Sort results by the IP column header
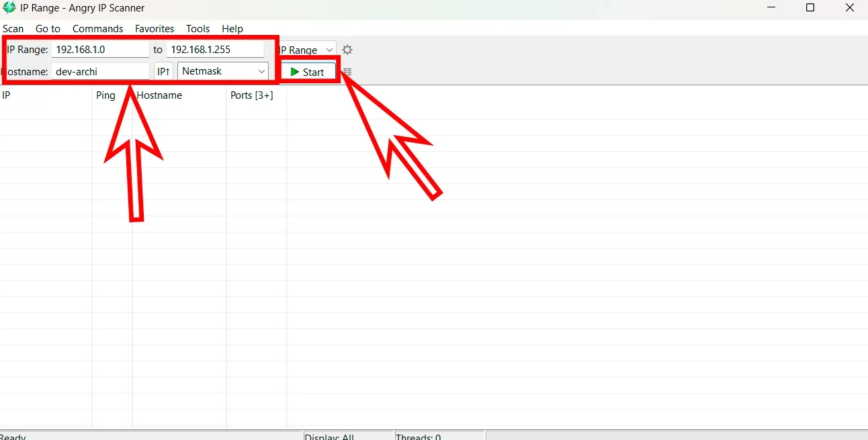 click(x=7, y=95)
